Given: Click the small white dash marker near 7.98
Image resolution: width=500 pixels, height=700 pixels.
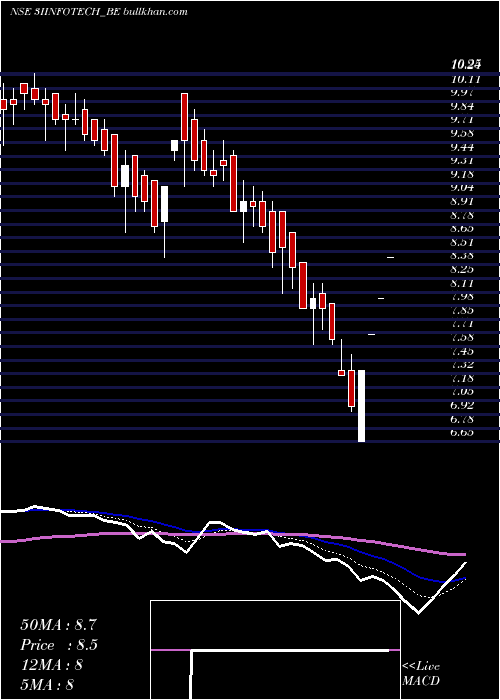Looking at the screenshot, I should click(381, 298).
